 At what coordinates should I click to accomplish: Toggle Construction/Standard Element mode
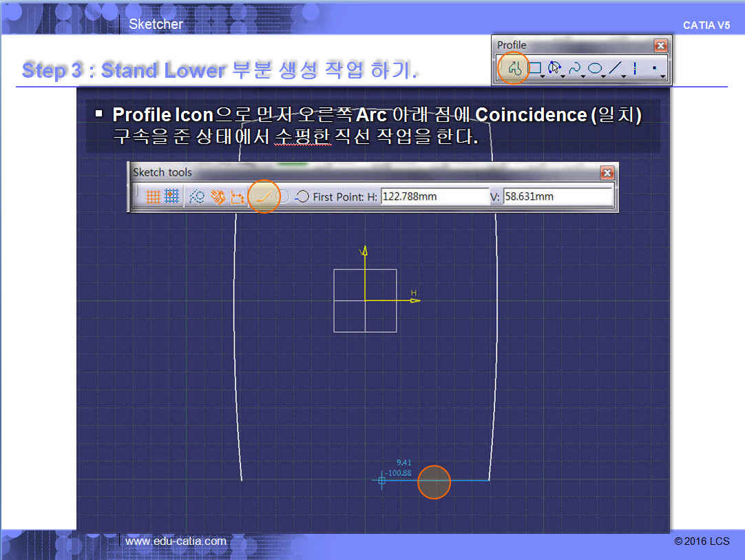(197, 197)
